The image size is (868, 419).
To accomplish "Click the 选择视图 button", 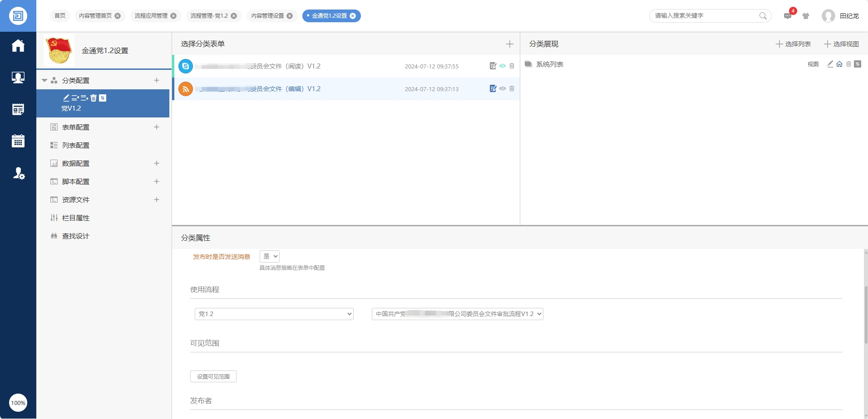I will [x=841, y=44].
